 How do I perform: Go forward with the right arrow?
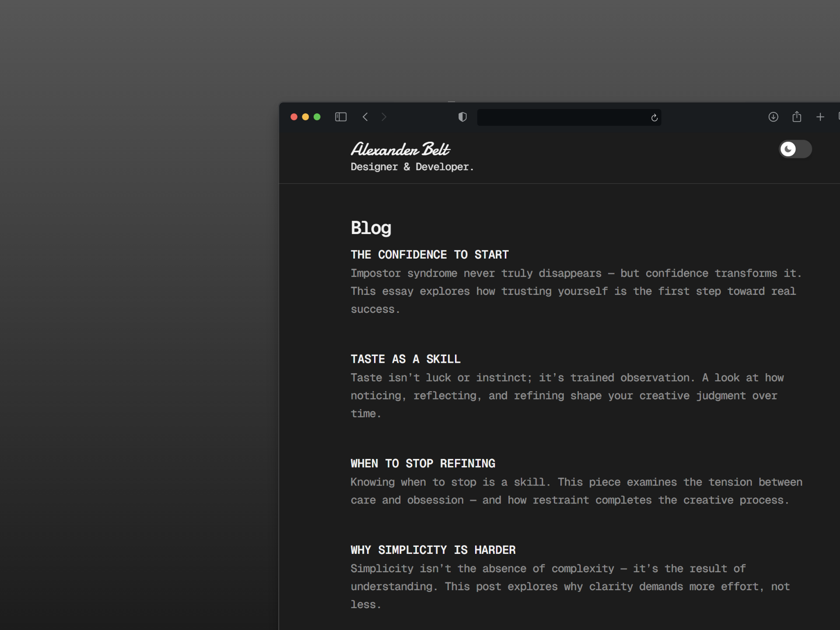pyautogui.click(x=384, y=117)
